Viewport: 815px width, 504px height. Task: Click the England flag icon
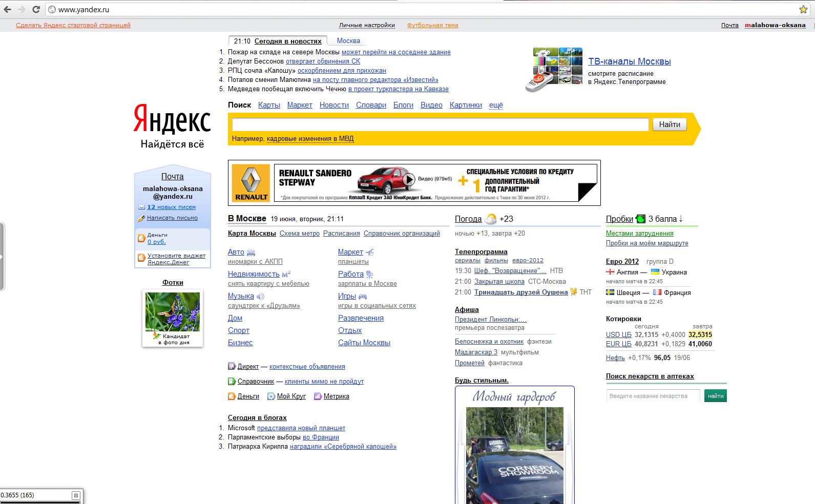point(610,272)
